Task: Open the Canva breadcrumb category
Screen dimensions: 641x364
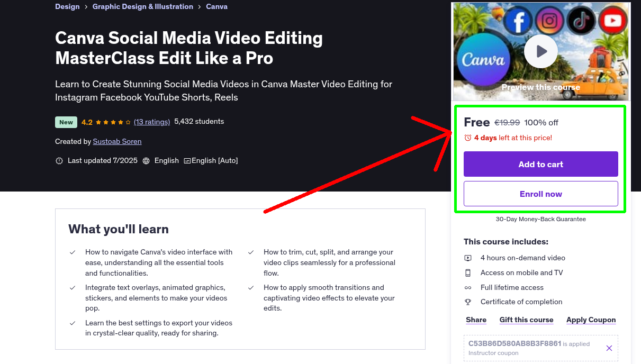Action: coord(217,6)
